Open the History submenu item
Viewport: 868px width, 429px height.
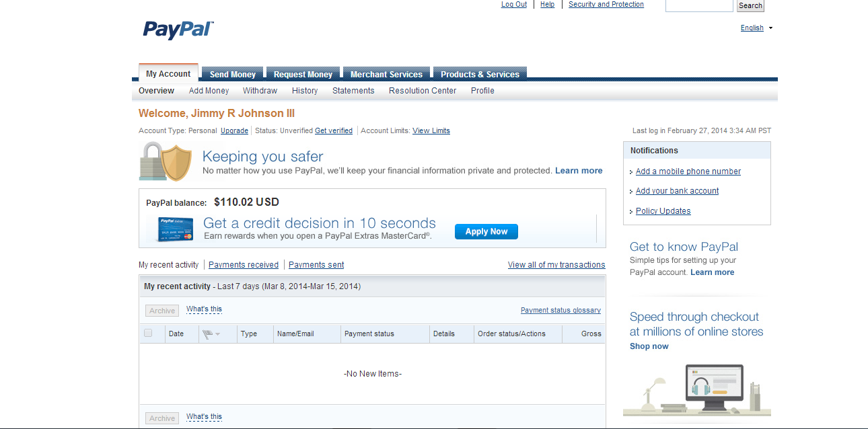click(305, 91)
